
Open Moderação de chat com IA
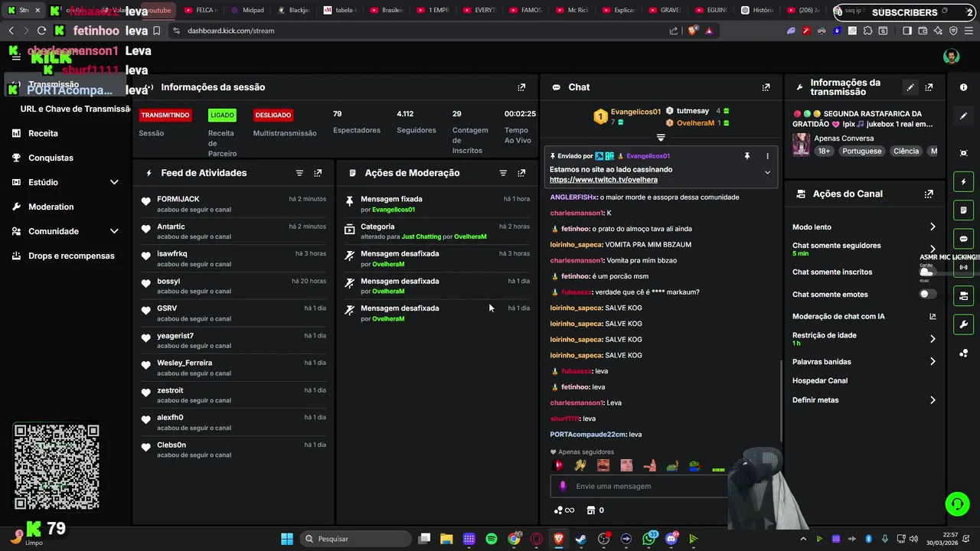point(864,316)
